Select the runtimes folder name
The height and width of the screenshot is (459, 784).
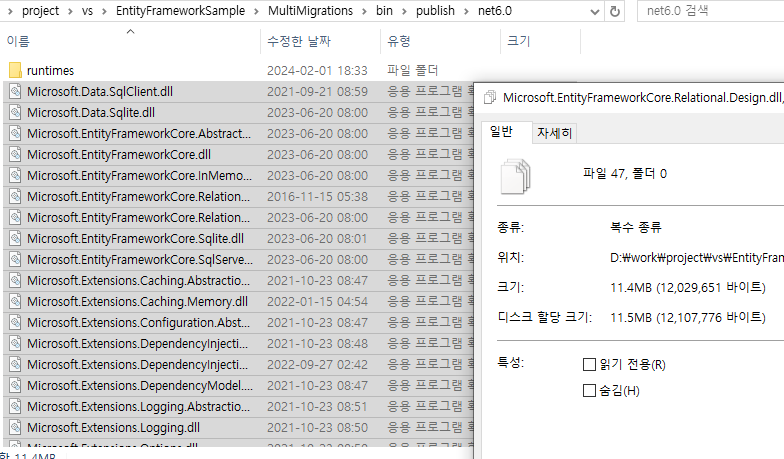pos(50,70)
